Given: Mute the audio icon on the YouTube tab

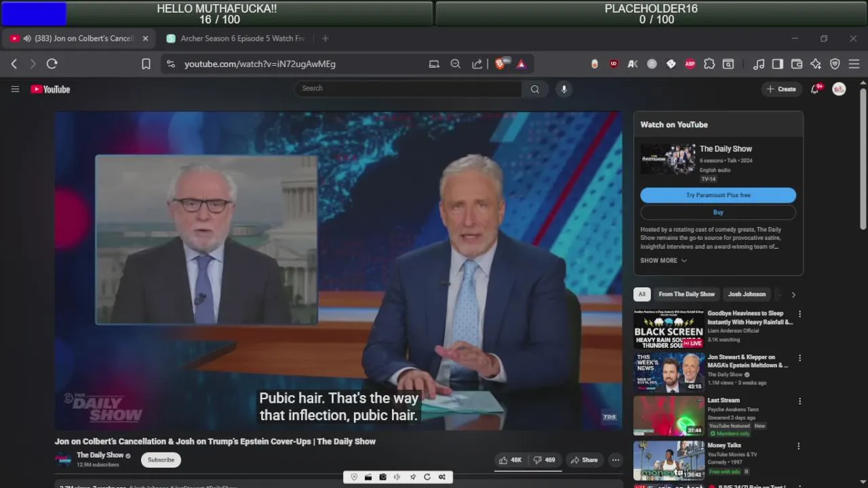Looking at the screenshot, I should (x=27, y=39).
